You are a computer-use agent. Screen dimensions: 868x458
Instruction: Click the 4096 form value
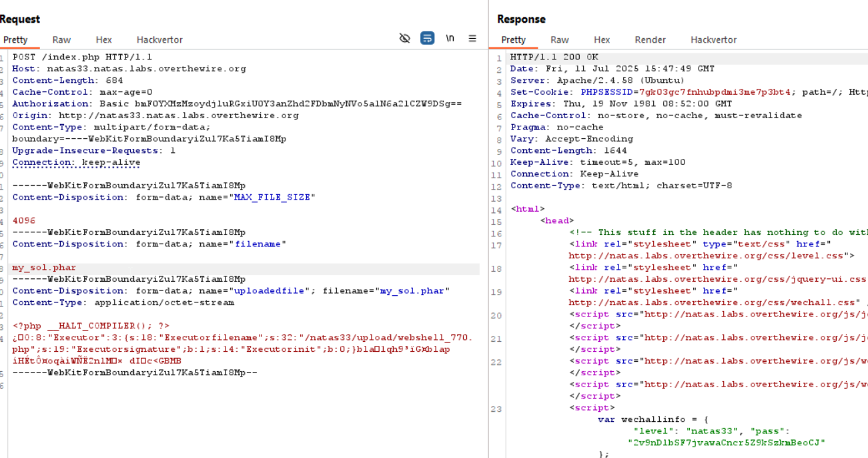(24, 220)
